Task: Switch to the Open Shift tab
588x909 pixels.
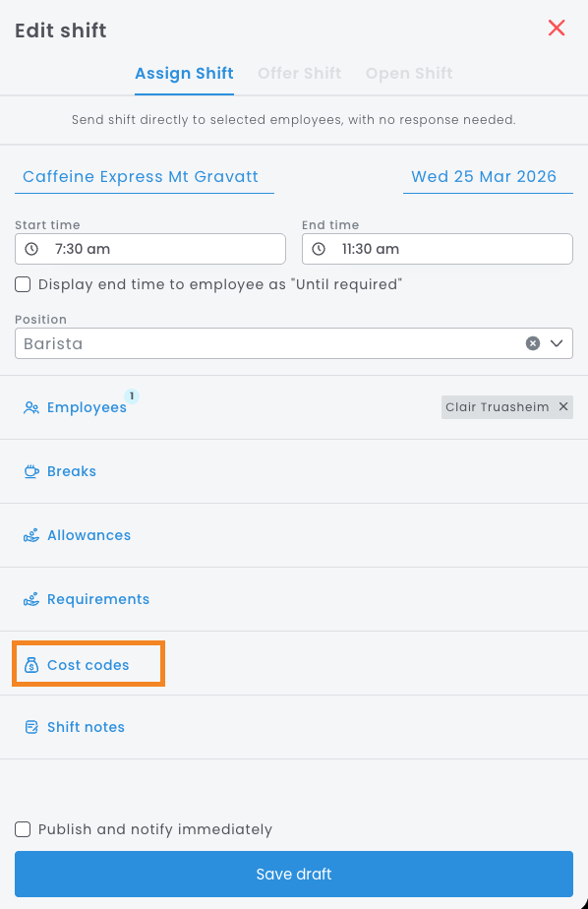Action: click(x=409, y=74)
